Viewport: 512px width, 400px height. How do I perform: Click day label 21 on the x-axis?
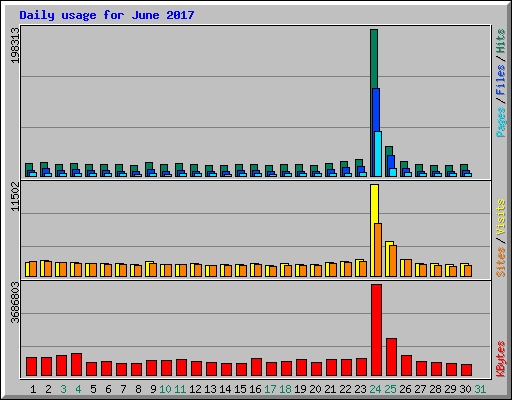[x=330, y=389]
